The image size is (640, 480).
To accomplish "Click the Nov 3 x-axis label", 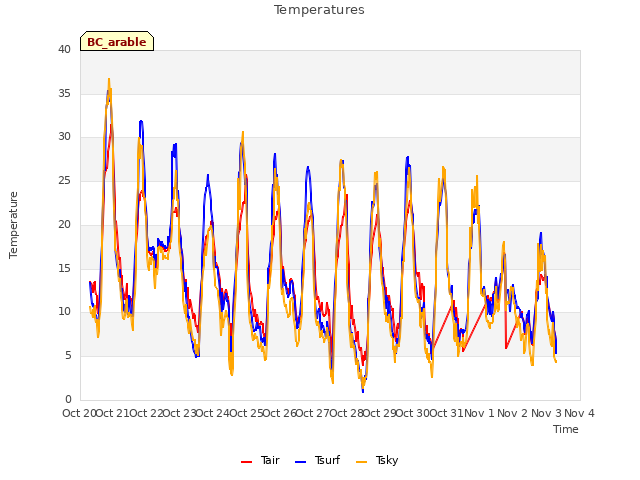I will pos(546,413).
